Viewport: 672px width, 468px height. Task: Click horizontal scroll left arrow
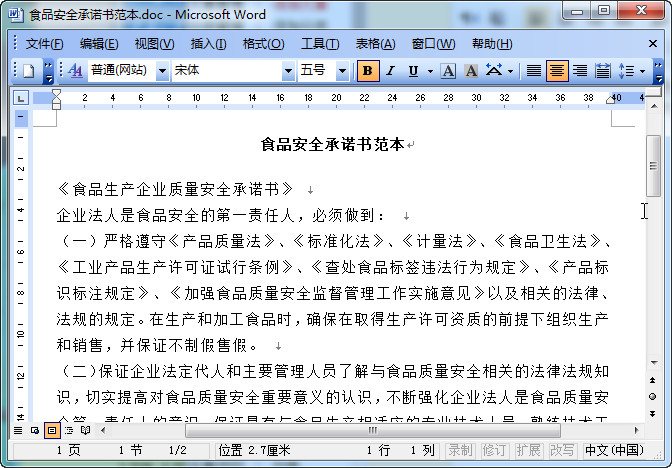point(103,430)
